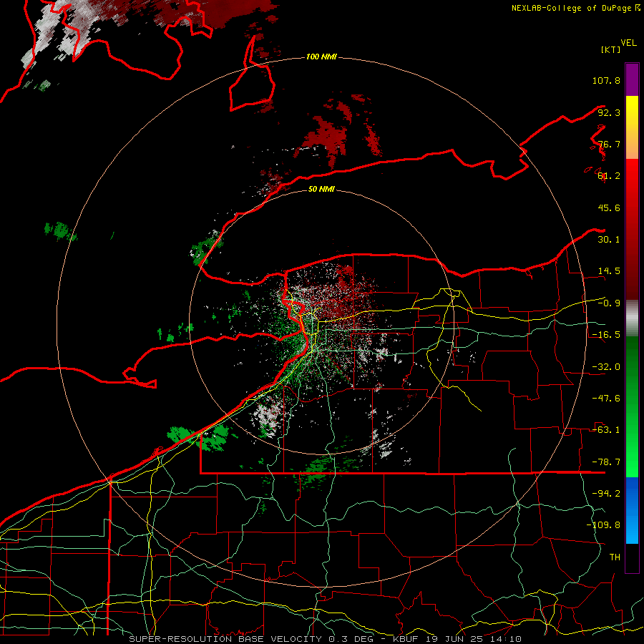Click the 76.7 legend value
Viewport: 644px width, 644px height.
point(609,144)
